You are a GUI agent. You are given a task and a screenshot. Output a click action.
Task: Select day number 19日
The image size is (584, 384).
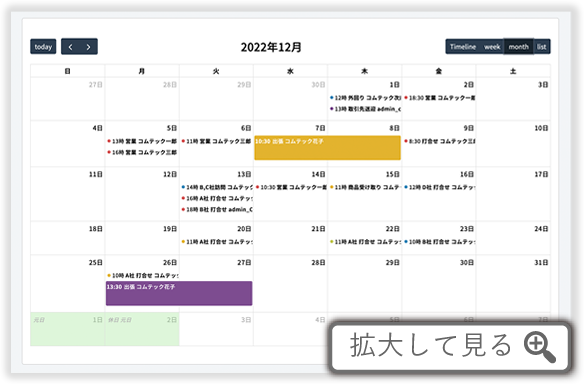click(x=170, y=229)
